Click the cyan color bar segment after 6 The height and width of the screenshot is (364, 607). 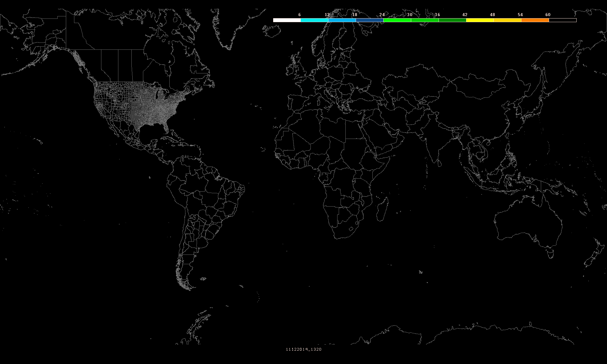(x=314, y=20)
